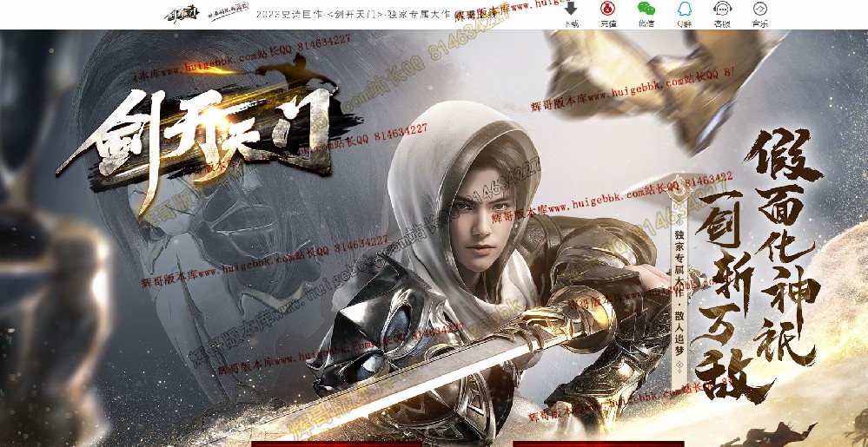Click the slogan logo beside the small 剑开天门 logo
The image size is (868, 447).
(228, 12)
